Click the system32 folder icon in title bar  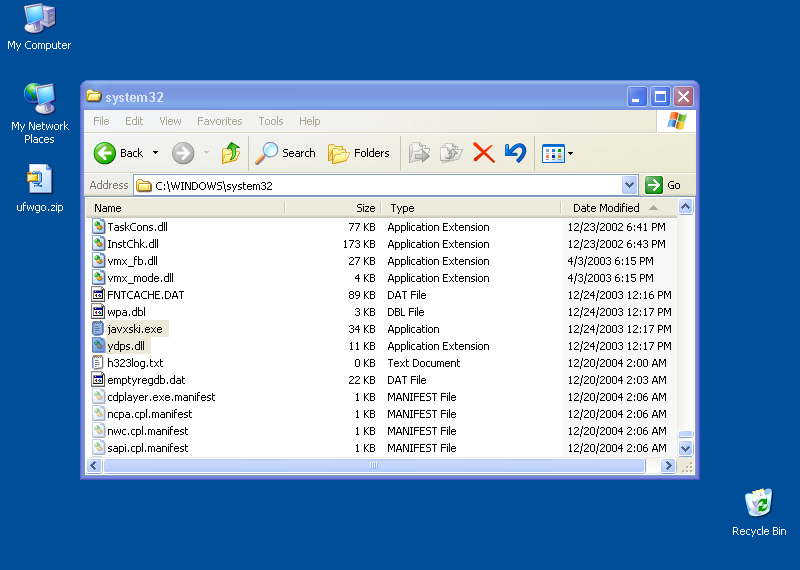(x=93, y=96)
